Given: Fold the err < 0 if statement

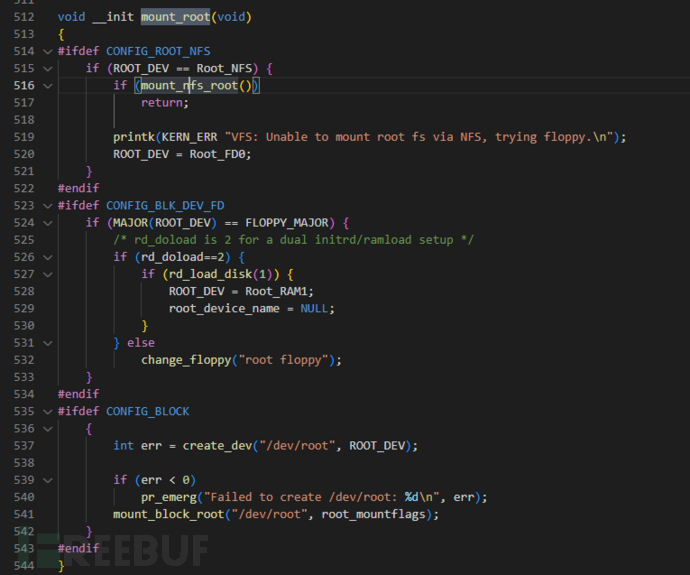Looking at the screenshot, I should [46, 480].
